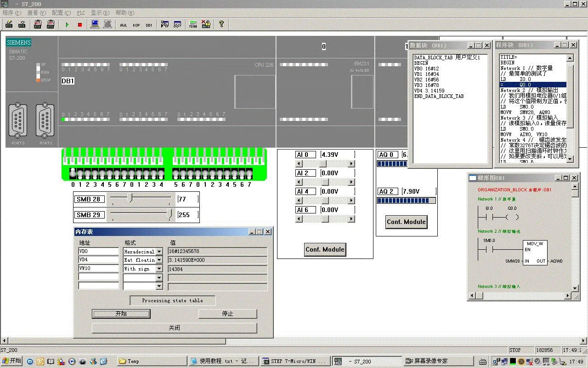Open help via the yellow question mark icon
Screen dimensions: 588x368
pos(221,24)
